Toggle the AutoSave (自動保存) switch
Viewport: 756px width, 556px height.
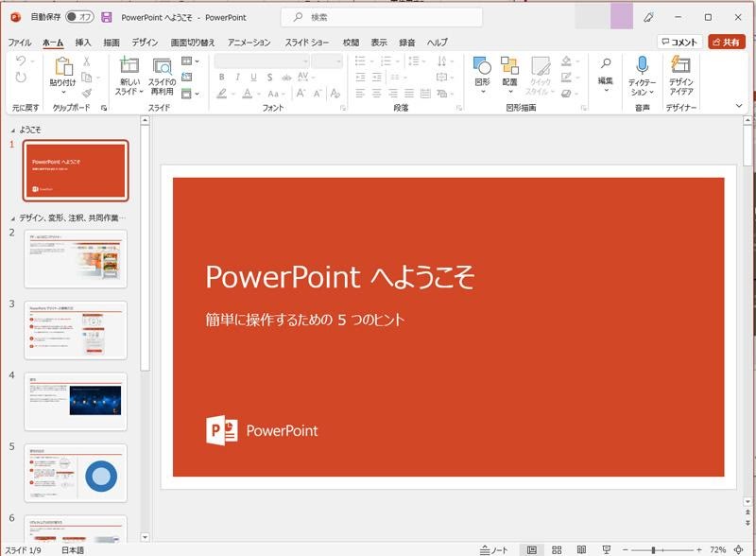pos(79,17)
